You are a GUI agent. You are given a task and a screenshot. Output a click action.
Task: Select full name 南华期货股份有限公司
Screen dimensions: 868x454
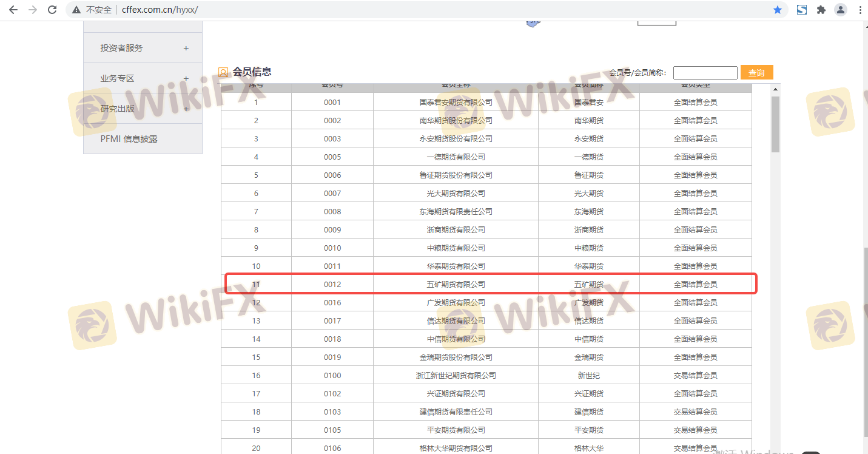pos(456,121)
